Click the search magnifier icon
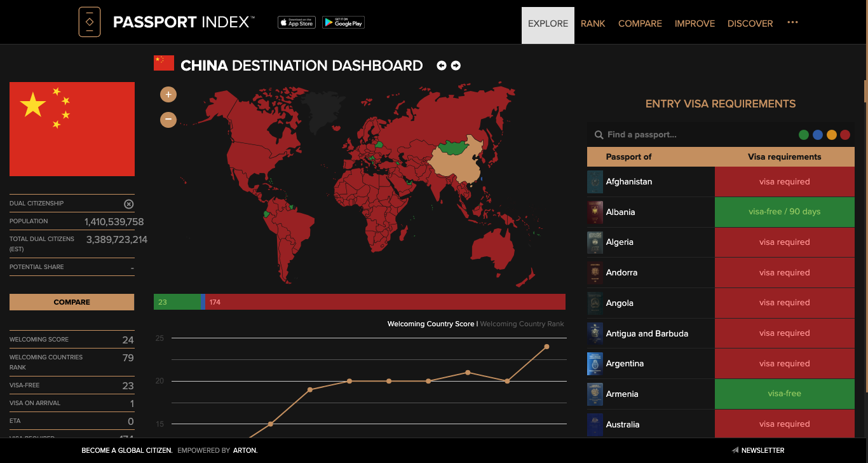 [599, 135]
